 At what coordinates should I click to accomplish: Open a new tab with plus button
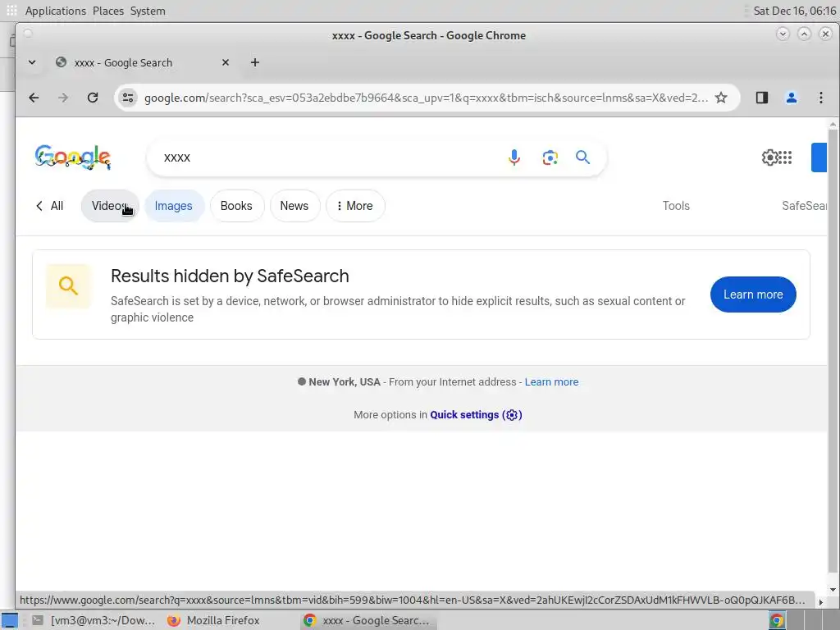(255, 62)
